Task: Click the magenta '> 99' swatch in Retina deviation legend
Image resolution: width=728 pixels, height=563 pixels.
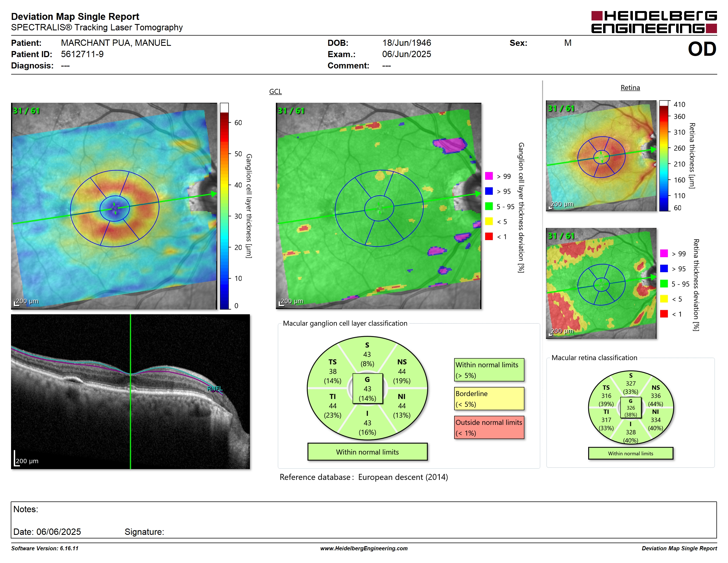Action: pyautogui.click(x=664, y=253)
